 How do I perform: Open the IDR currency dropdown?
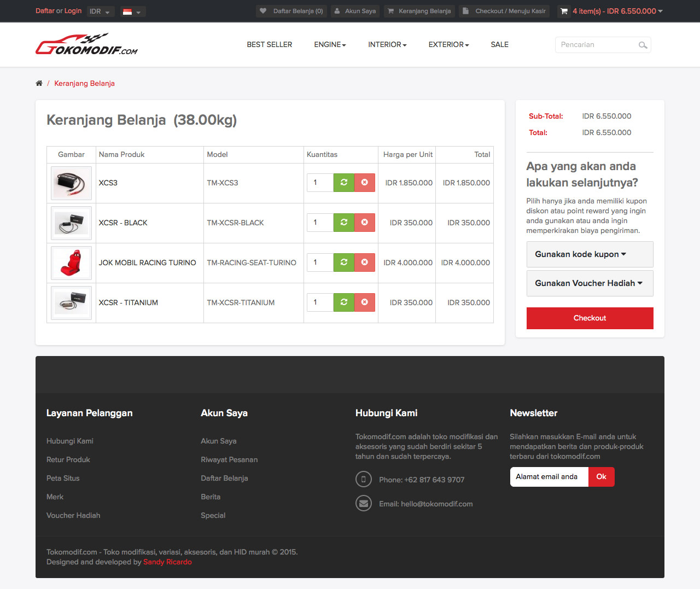(100, 11)
